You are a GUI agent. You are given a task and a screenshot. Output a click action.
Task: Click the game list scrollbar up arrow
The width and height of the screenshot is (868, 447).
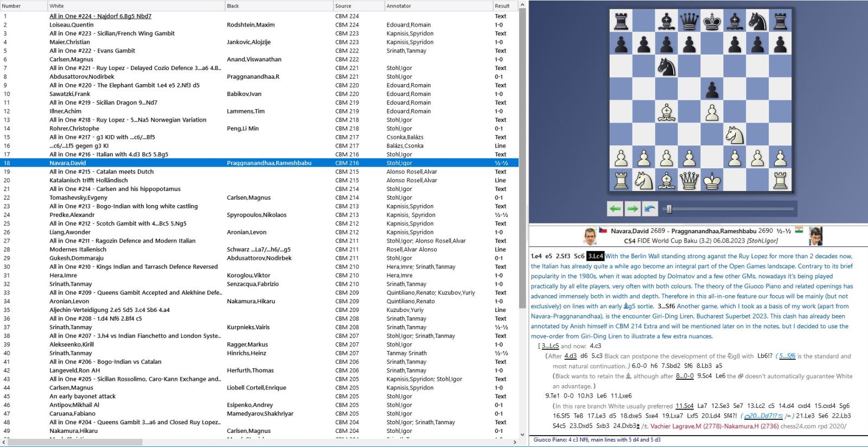(522, 5)
